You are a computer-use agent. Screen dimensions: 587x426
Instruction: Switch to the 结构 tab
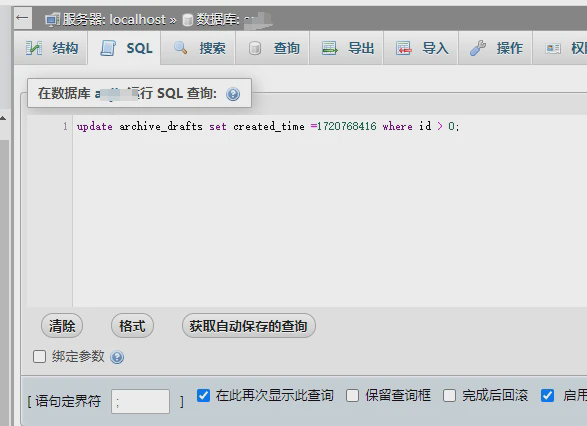[51, 48]
